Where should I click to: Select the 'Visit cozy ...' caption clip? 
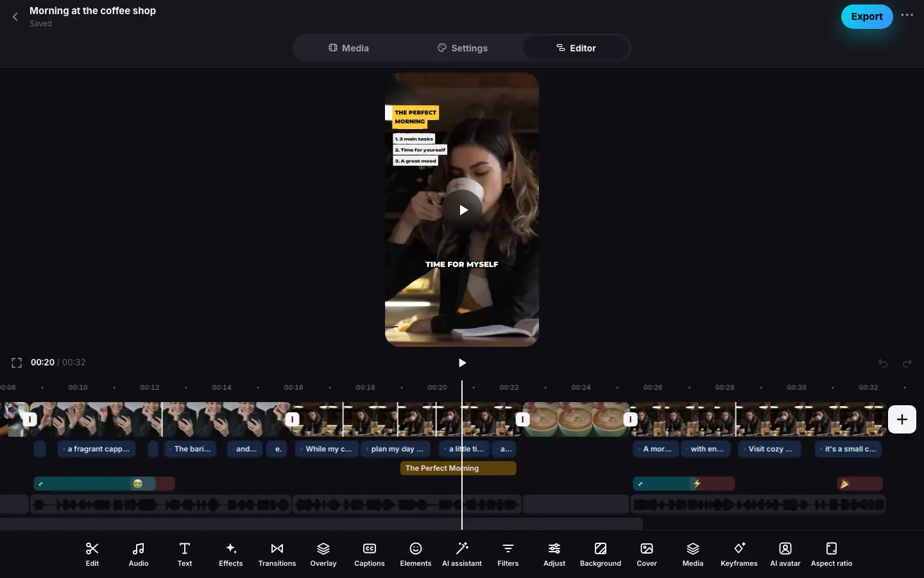(769, 449)
